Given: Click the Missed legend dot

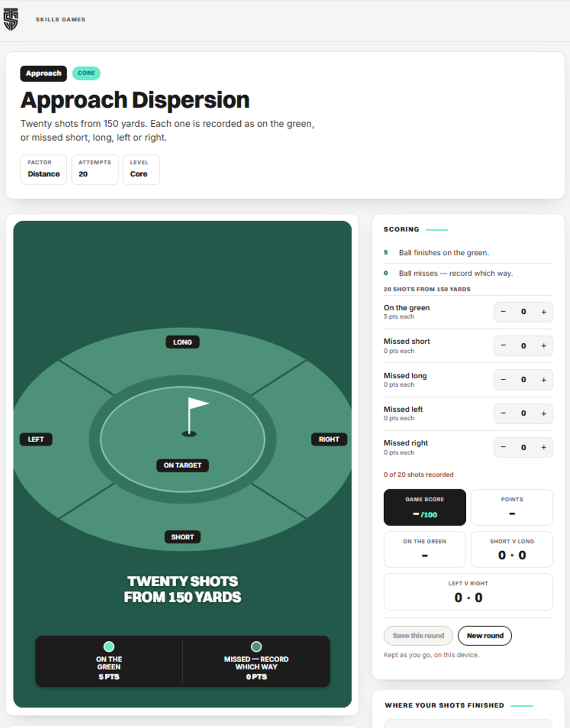Looking at the screenshot, I should click(256, 646).
